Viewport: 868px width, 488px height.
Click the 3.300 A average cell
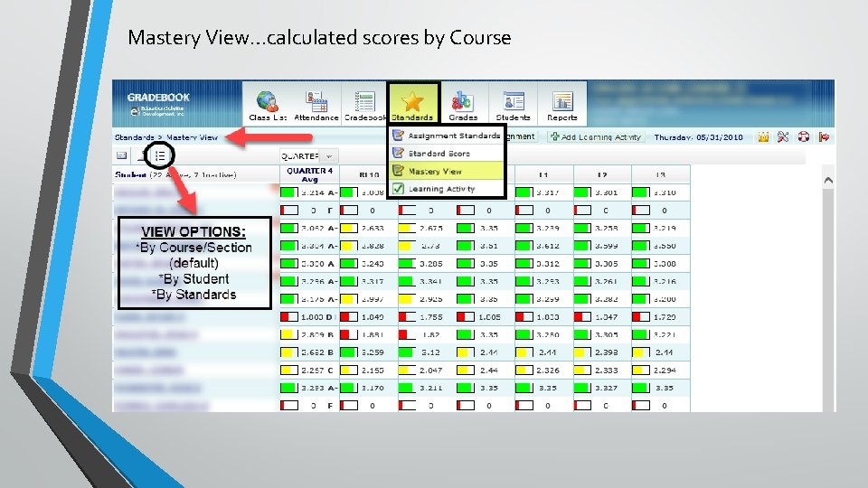[x=309, y=263]
